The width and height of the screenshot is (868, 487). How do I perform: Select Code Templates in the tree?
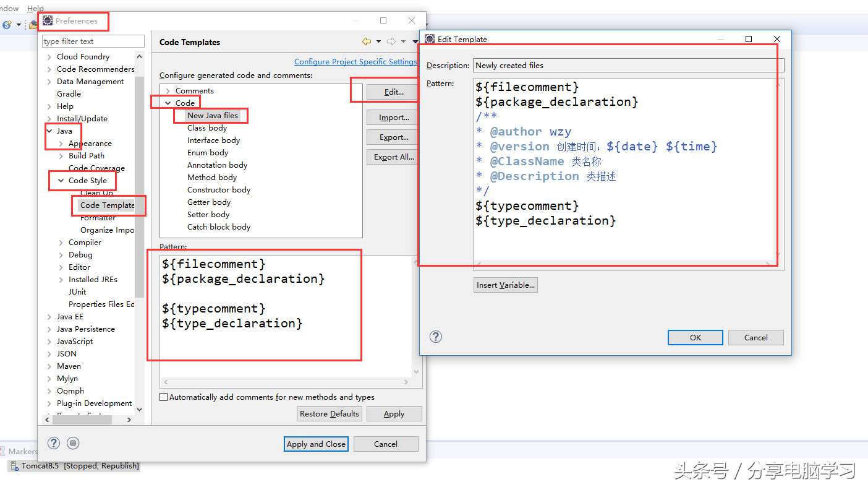[x=107, y=205]
